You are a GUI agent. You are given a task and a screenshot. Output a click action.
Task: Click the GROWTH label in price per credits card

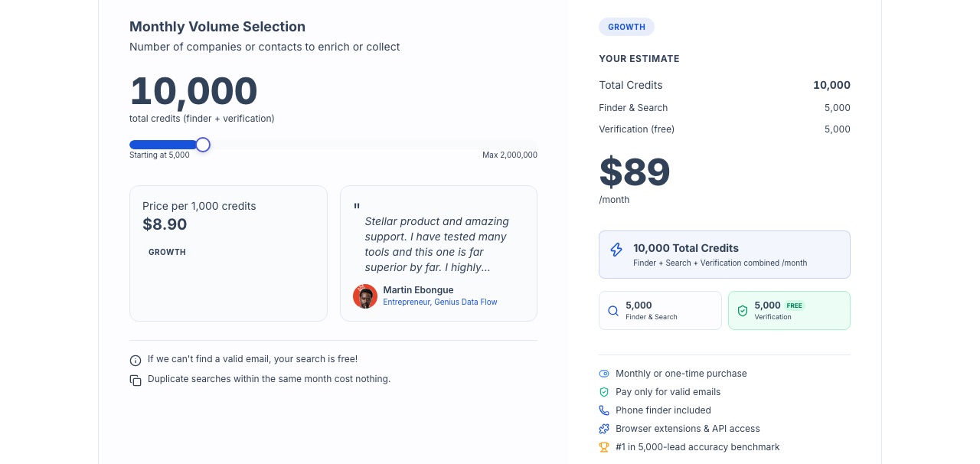167,252
